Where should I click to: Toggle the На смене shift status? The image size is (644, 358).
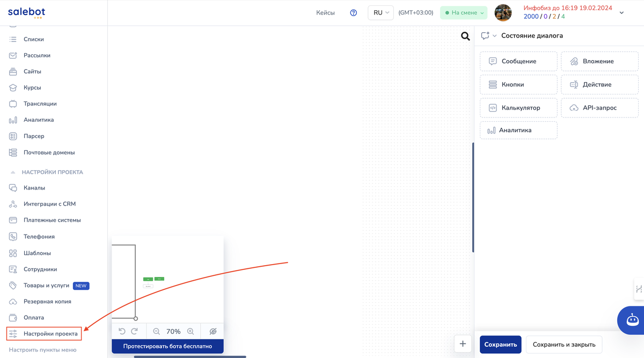point(465,13)
